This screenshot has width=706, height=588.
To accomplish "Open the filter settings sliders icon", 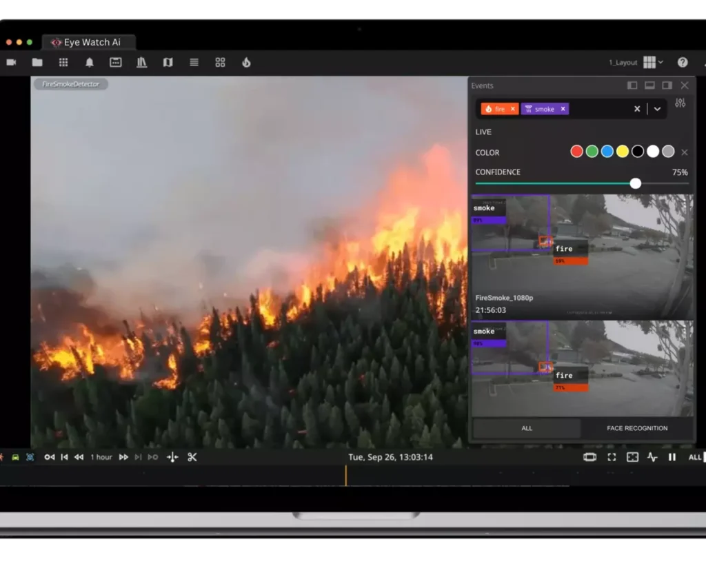I will (680, 103).
